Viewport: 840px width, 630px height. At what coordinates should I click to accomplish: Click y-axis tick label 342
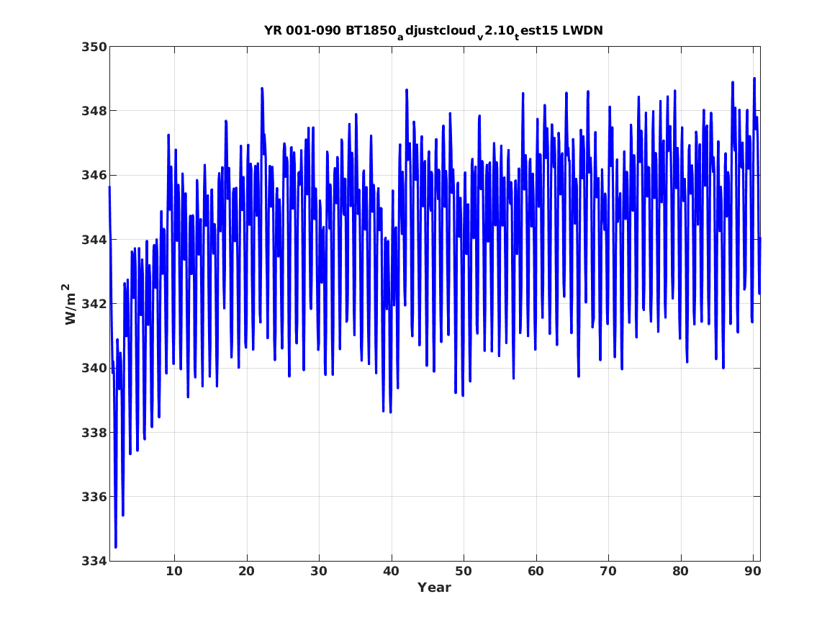coord(94,304)
